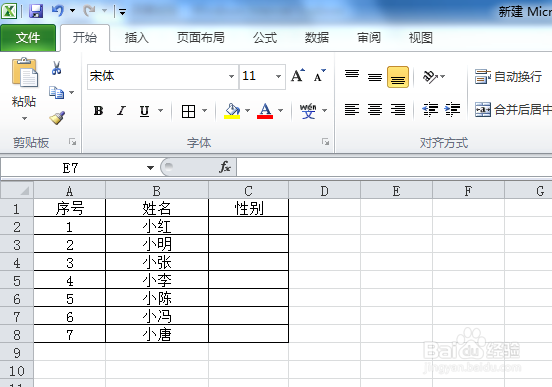Screen dimensions: 552x387
Task: Open clipboard group dialog launcher
Action: [x=73, y=142]
